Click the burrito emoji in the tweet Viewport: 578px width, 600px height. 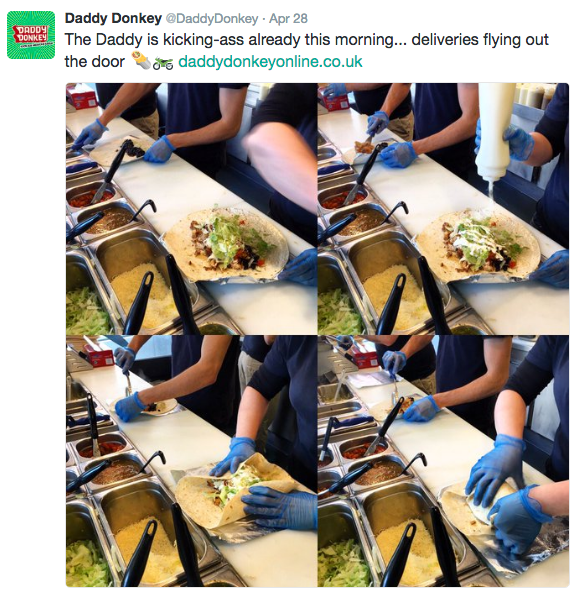click(x=141, y=61)
